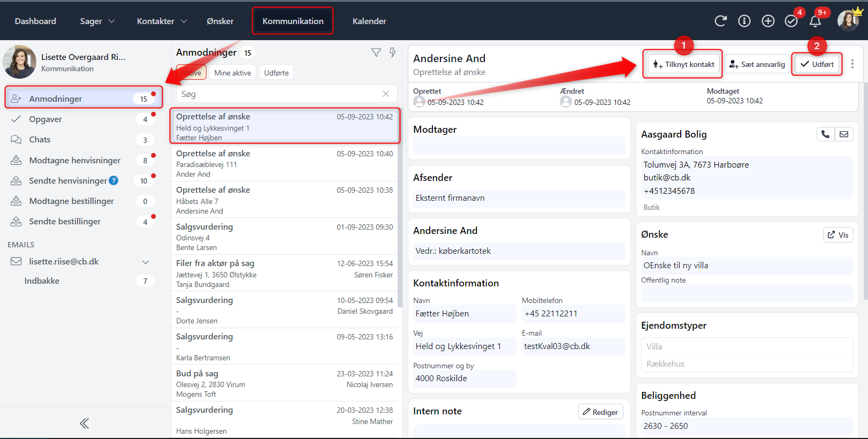Click the phone icon for Aasgaard Bolig

[826, 134]
